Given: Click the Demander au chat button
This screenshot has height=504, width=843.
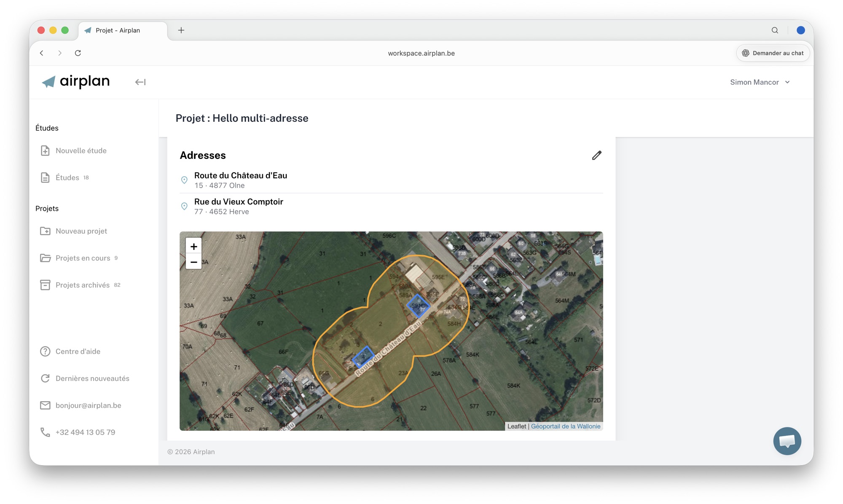Looking at the screenshot, I should pyautogui.click(x=773, y=53).
